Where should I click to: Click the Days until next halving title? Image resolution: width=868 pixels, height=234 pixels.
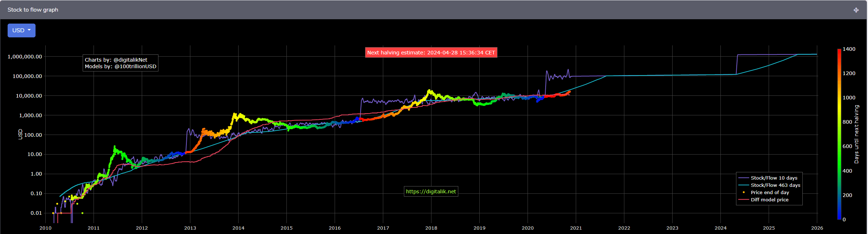click(856, 134)
